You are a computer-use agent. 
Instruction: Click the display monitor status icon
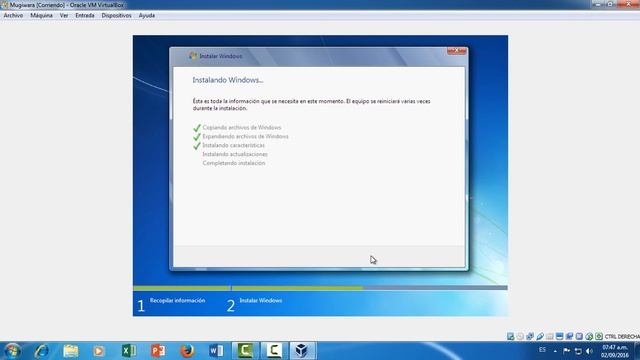(x=559, y=336)
